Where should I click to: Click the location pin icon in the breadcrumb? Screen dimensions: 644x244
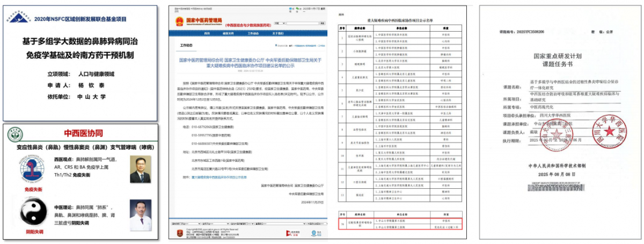[x=276, y=46]
